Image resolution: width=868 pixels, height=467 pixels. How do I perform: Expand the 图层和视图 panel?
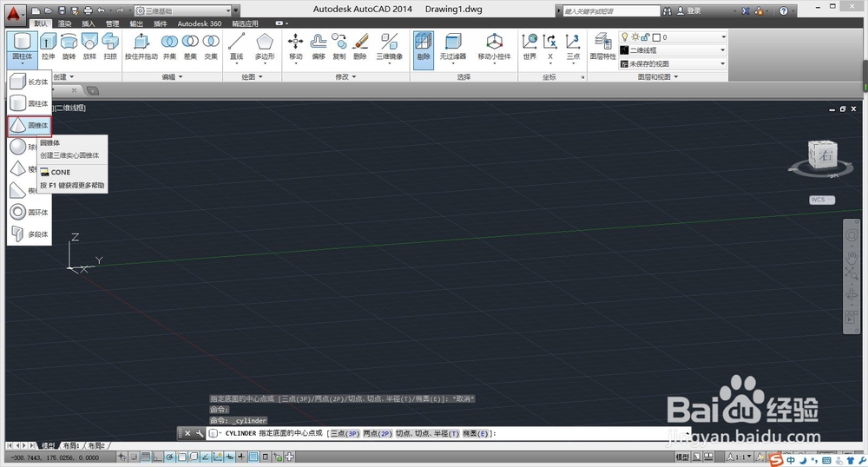coord(658,77)
